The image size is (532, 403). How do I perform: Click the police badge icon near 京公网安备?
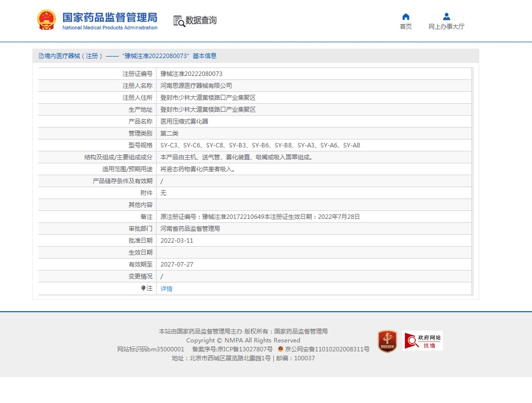(x=280, y=349)
